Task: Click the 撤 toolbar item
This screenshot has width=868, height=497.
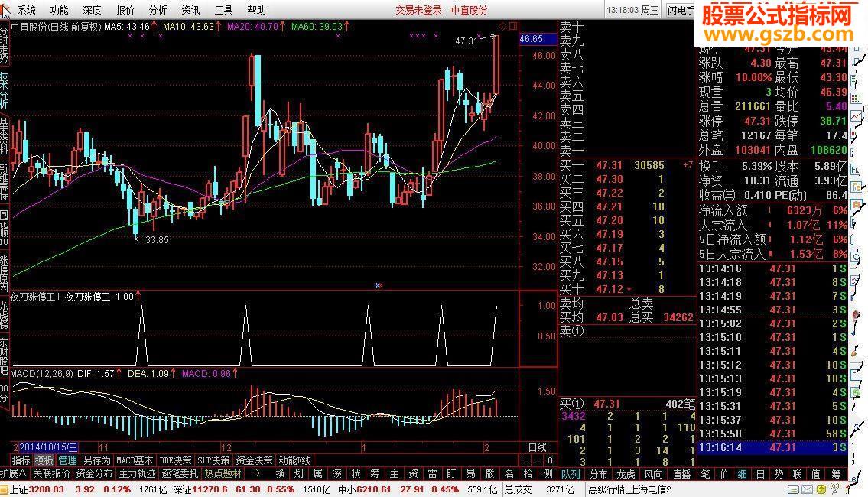Action: (489, 474)
